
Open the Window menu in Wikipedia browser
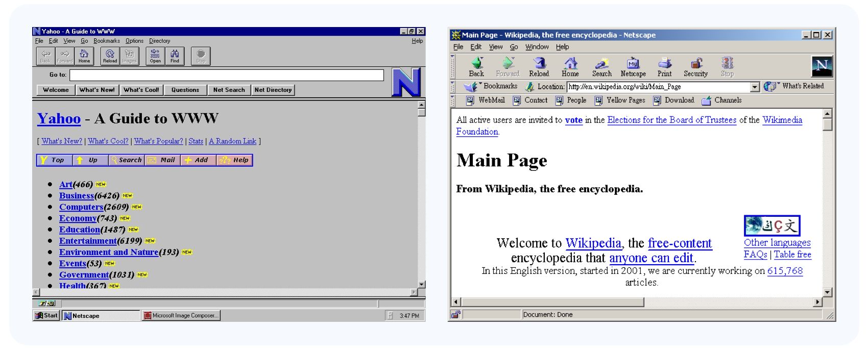tap(537, 47)
